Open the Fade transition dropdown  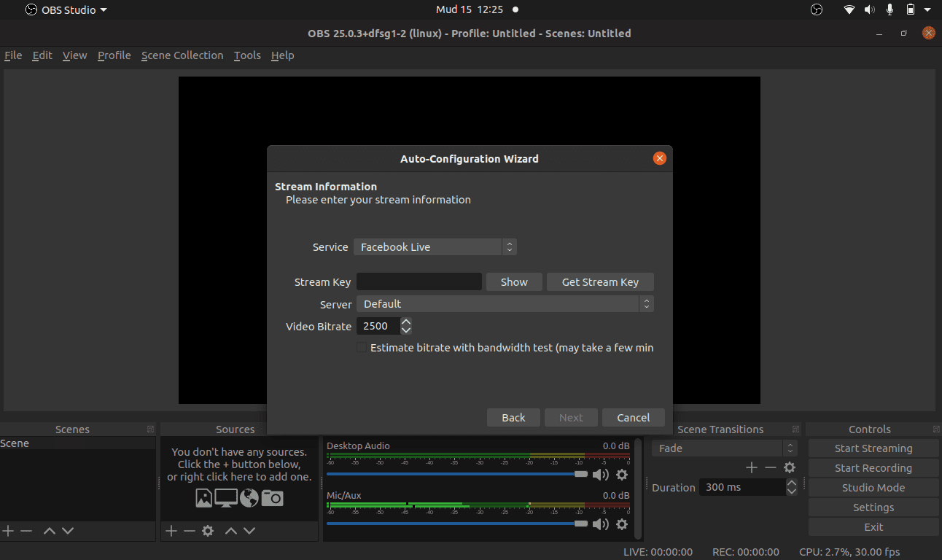(725, 448)
